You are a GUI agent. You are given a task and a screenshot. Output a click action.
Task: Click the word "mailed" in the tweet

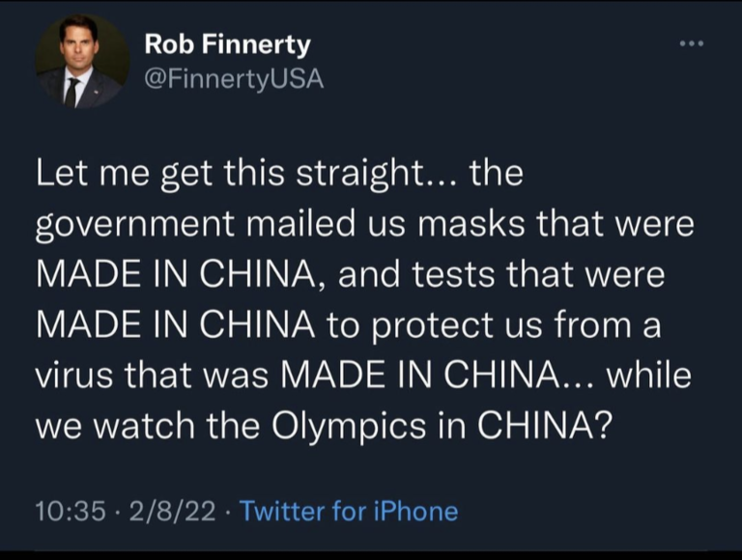301,222
